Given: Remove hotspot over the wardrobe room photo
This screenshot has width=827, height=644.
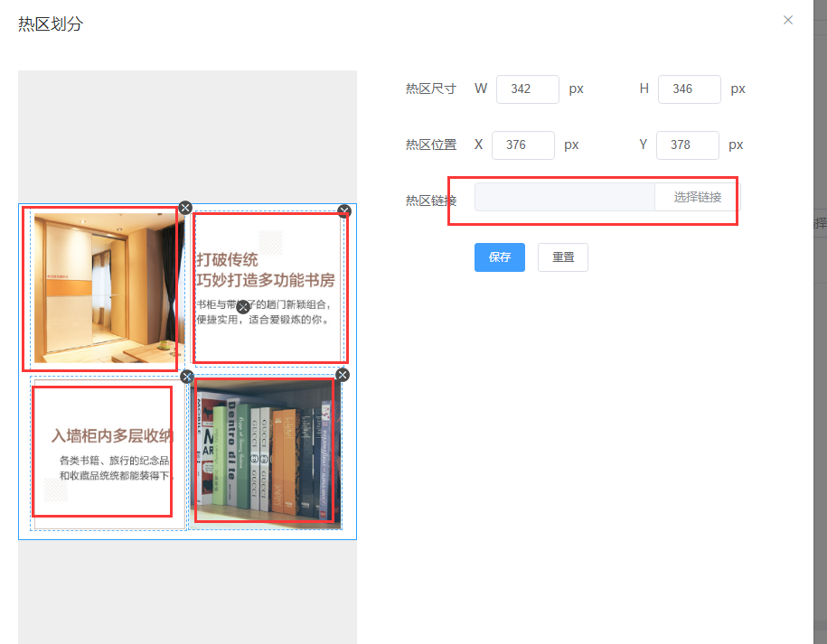Looking at the screenshot, I should [185, 208].
